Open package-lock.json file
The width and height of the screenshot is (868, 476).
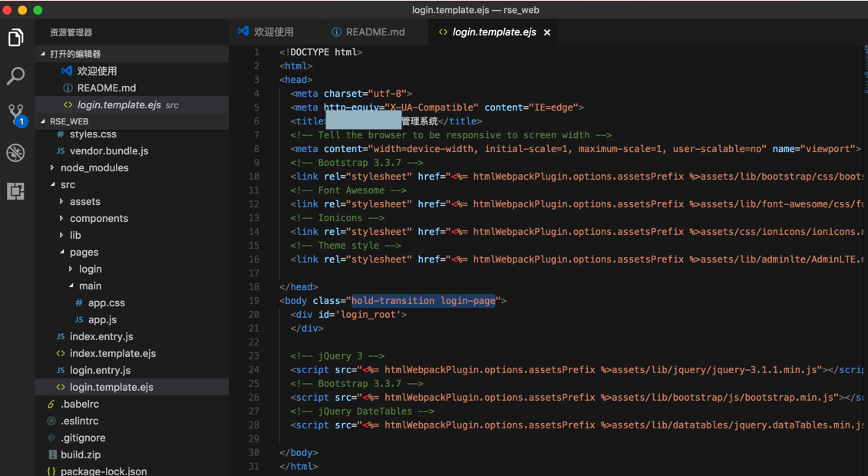[104, 471]
